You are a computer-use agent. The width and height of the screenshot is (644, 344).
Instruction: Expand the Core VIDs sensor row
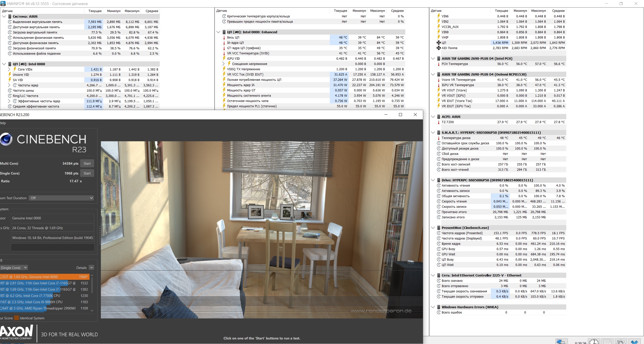9,69
